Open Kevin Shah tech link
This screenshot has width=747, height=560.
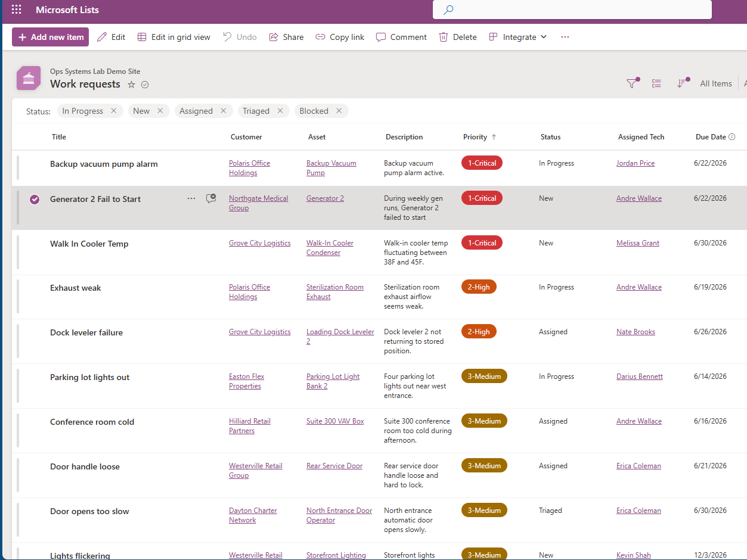634,555
